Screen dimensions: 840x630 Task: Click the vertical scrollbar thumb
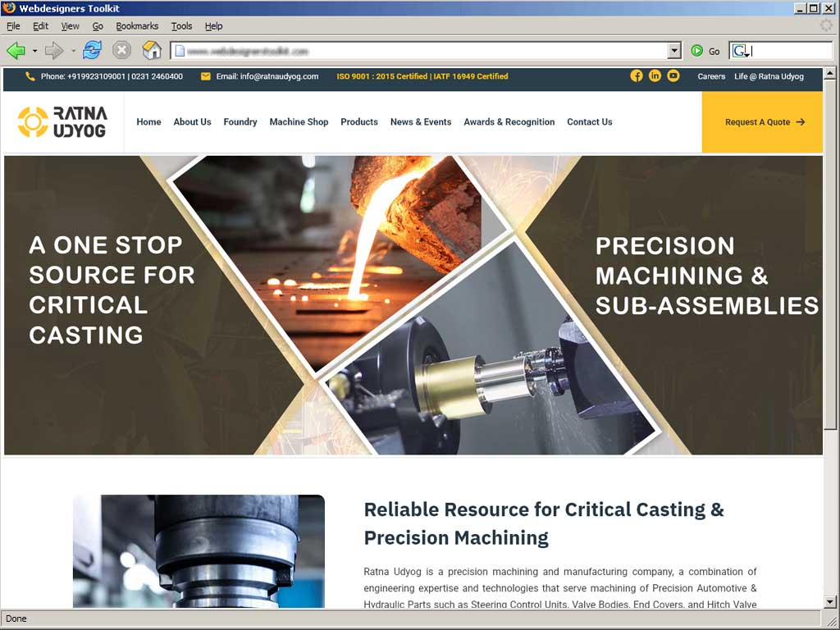pyautogui.click(x=830, y=254)
